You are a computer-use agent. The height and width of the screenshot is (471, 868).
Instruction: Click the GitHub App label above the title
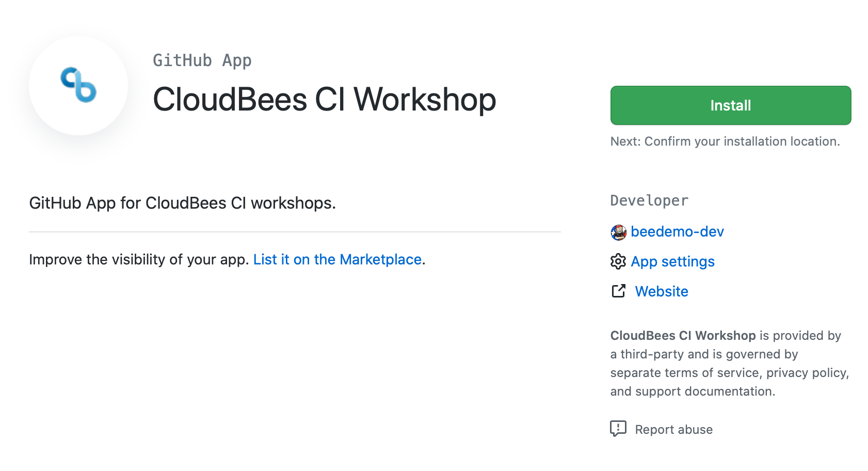click(202, 60)
